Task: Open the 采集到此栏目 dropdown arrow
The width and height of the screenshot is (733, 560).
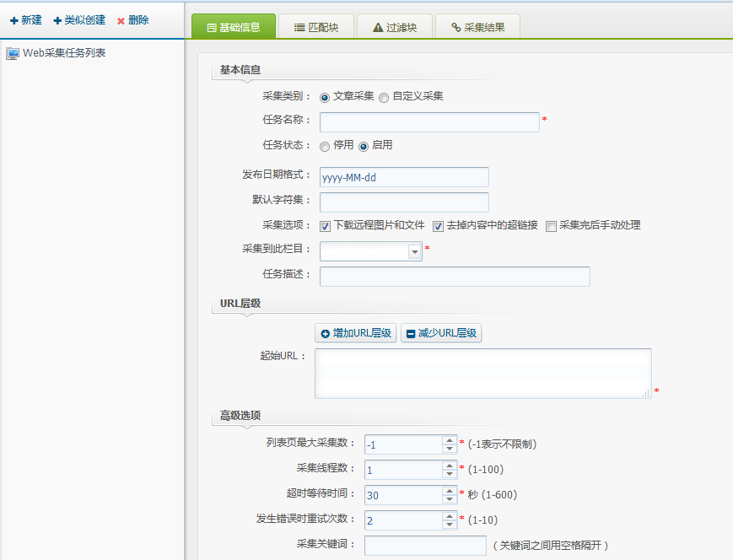Action: click(415, 251)
